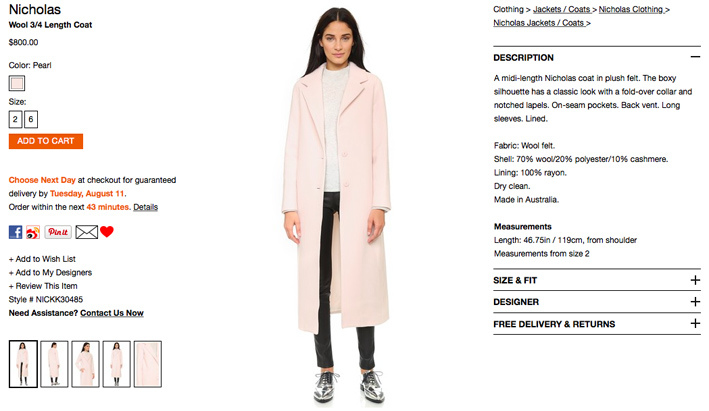The height and width of the screenshot is (411, 709).
Task: Show the fabric close-up thumbnail
Action: (x=147, y=364)
